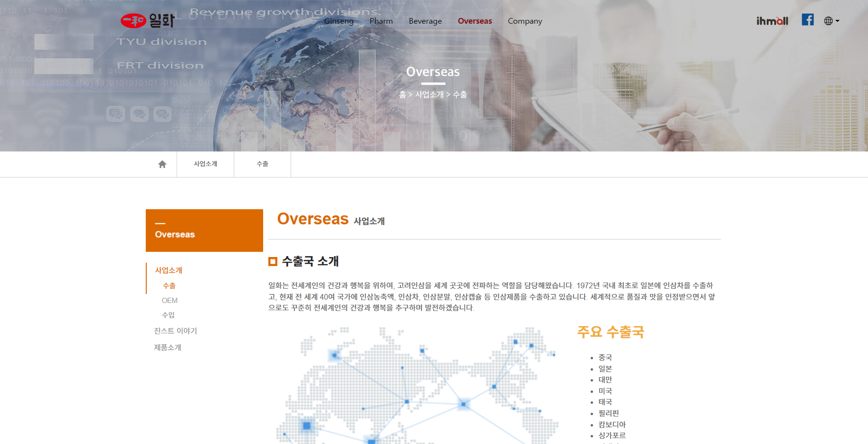Expand the 사업소개 breadcrumb dropdown
Viewport: 868px width, 444px height.
[x=205, y=164]
